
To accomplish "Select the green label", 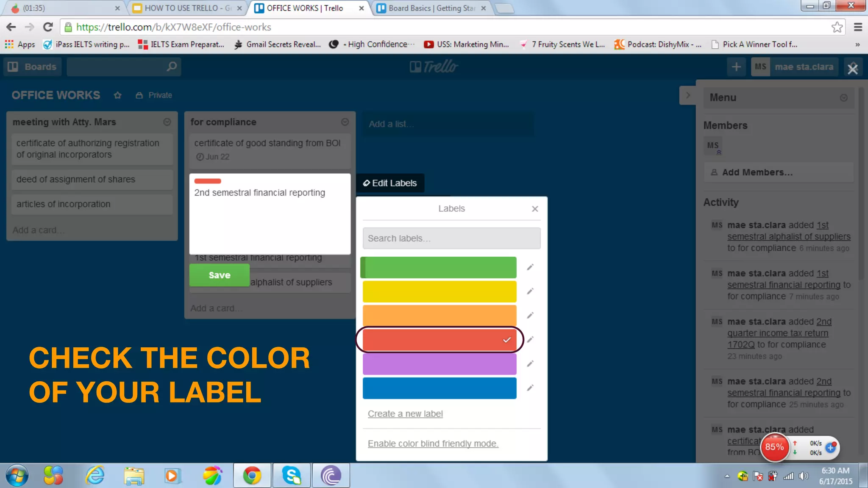I will [439, 267].
